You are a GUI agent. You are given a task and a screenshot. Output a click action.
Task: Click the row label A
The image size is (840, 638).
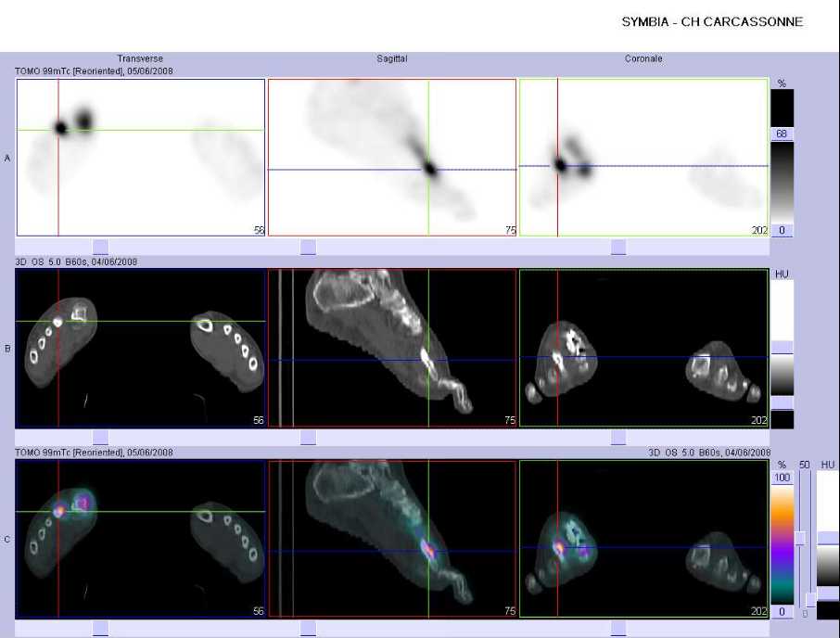coord(7,158)
